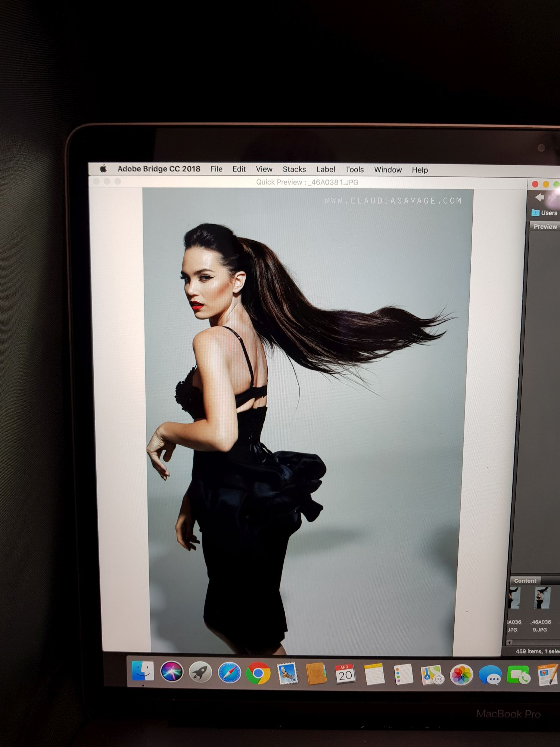
Task: Open the Stacks menu
Action: pyautogui.click(x=294, y=170)
